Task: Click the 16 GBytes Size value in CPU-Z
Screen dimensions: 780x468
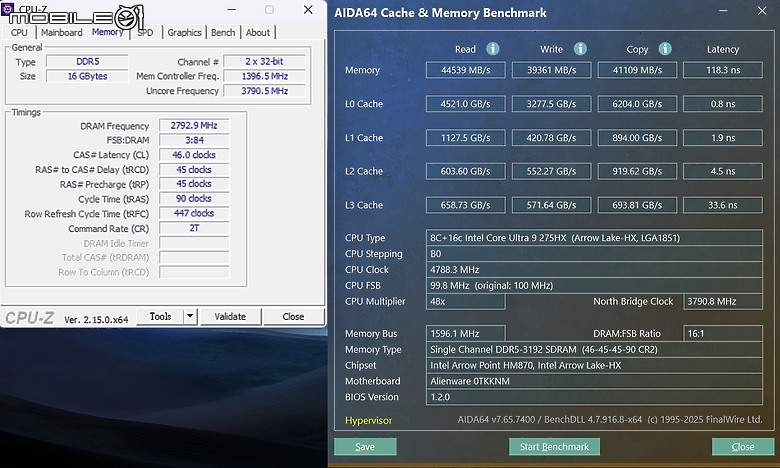Action: pyautogui.click(x=87, y=76)
